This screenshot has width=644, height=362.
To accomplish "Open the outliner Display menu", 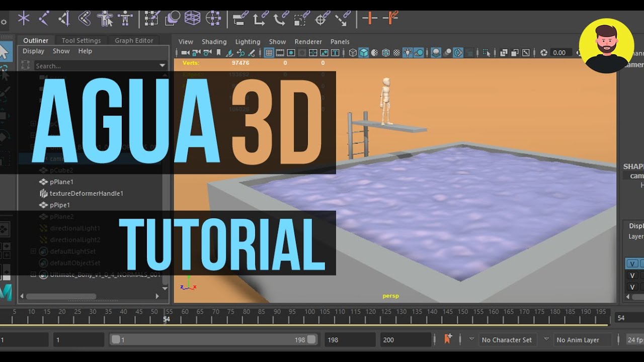I will pyautogui.click(x=33, y=51).
